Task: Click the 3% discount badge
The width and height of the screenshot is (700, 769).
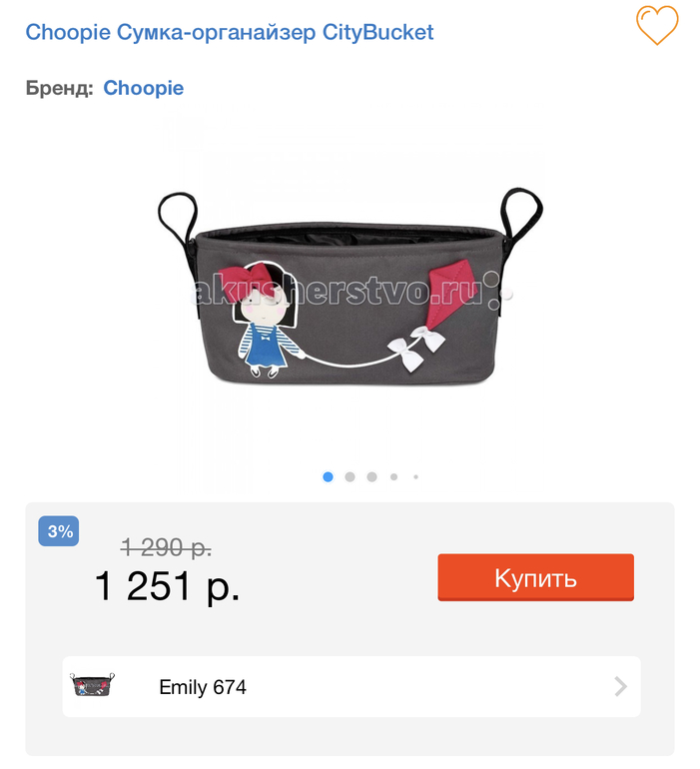Action: (x=59, y=531)
